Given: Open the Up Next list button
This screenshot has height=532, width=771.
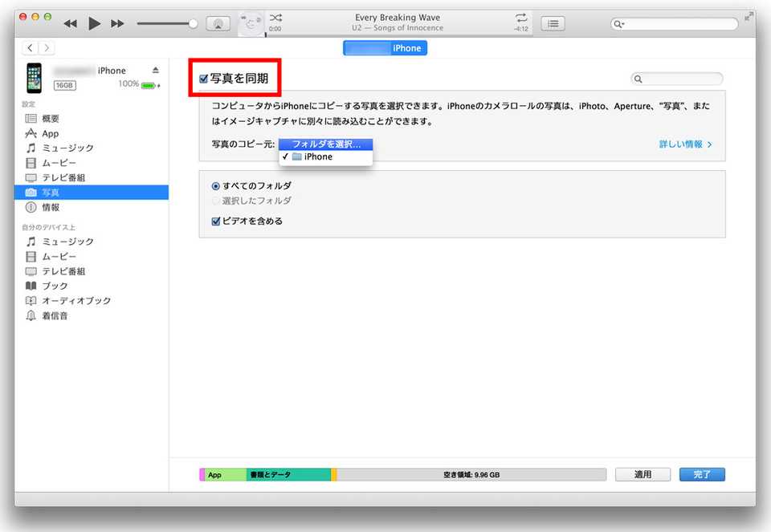Looking at the screenshot, I should click(x=553, y=23).
